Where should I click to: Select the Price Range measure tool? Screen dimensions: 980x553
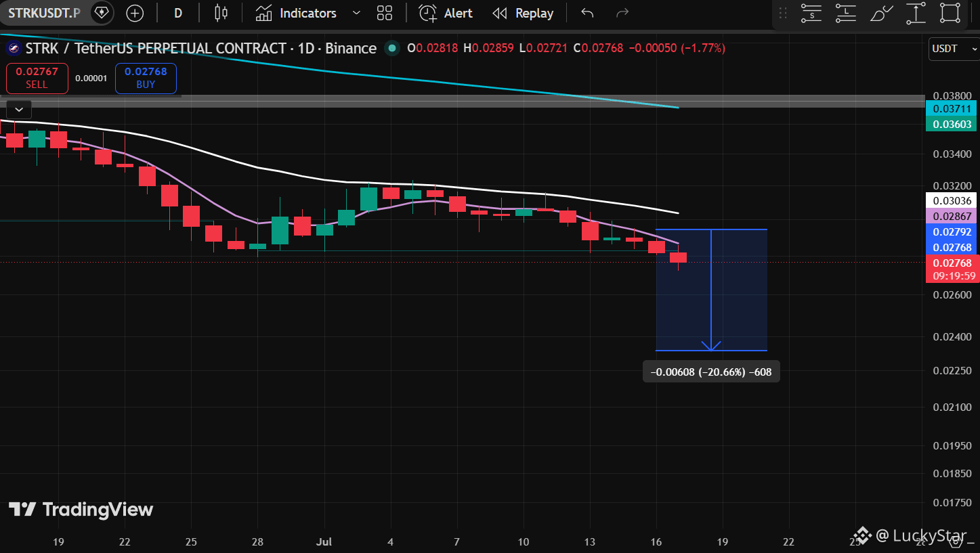916,13
